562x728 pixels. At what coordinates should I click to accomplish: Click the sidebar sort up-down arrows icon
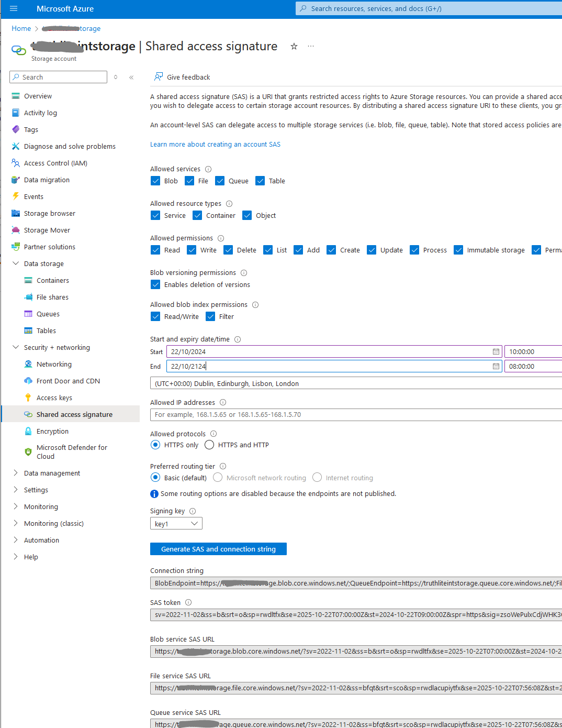tap(116, 77)
